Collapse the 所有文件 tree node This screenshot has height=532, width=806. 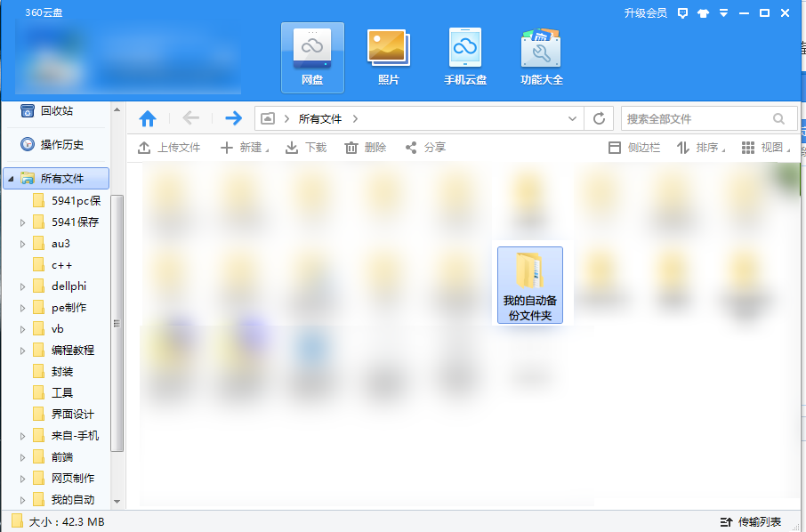11,179
